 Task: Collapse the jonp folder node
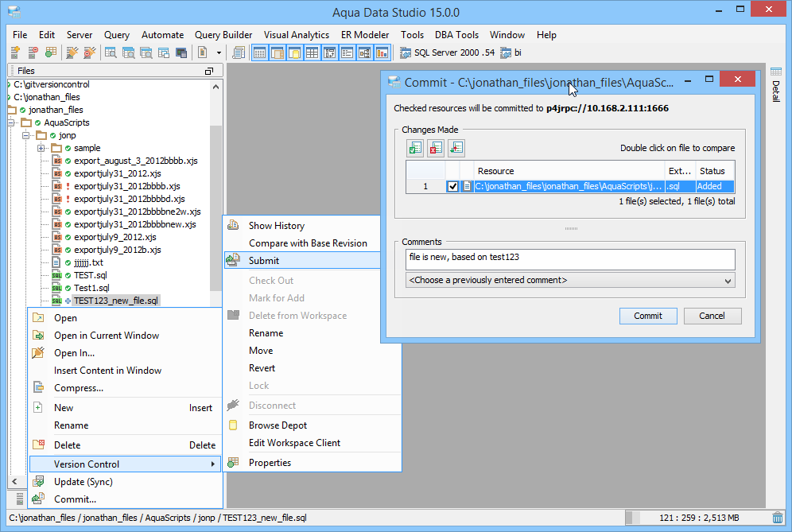point(26,135)
